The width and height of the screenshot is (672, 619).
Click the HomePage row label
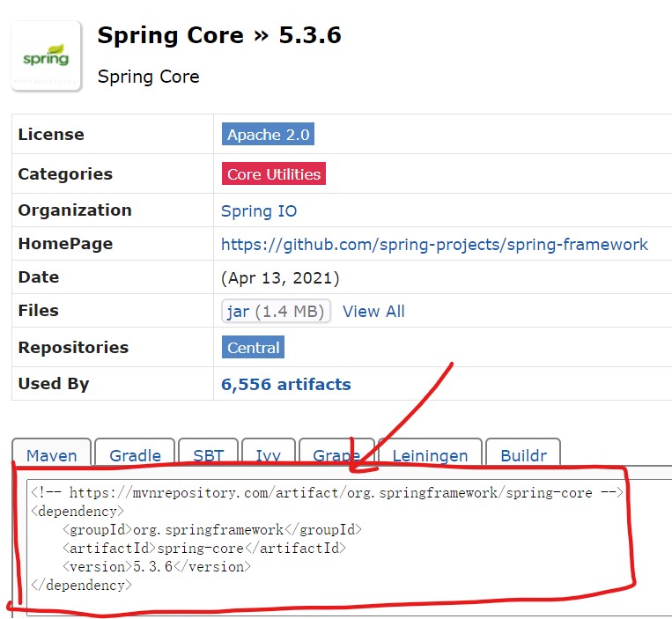tap(65, 244)
